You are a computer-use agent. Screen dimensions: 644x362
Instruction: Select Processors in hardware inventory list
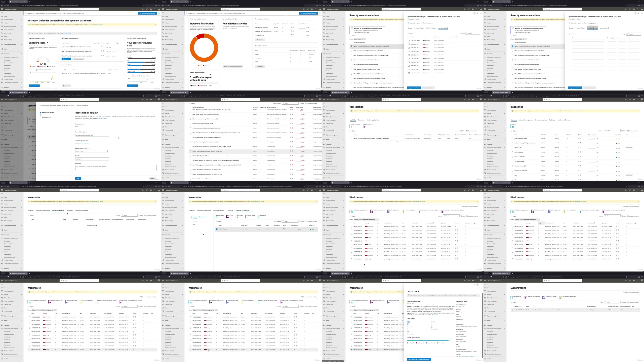click(195, 221)
